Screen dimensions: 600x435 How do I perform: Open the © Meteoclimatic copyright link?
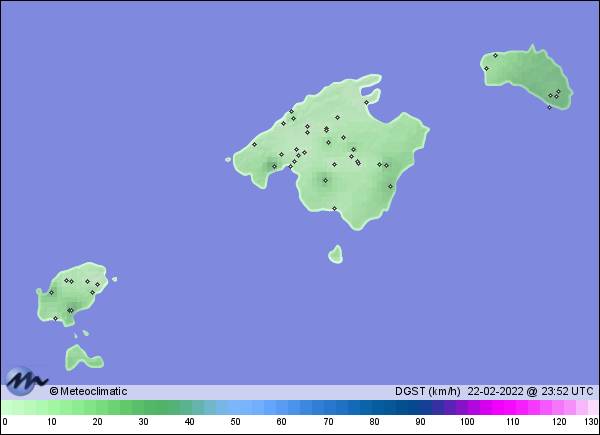(88, 391)
